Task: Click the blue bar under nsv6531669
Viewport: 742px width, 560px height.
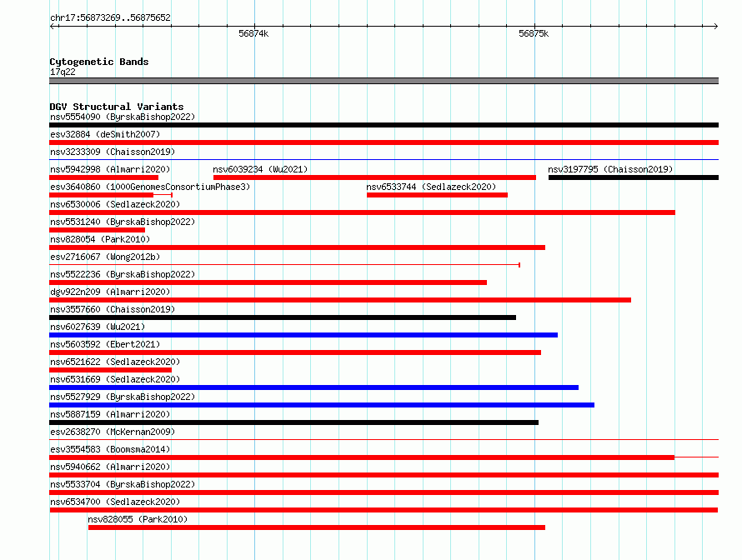Action: pyautogui.click(x=313, y=387)
